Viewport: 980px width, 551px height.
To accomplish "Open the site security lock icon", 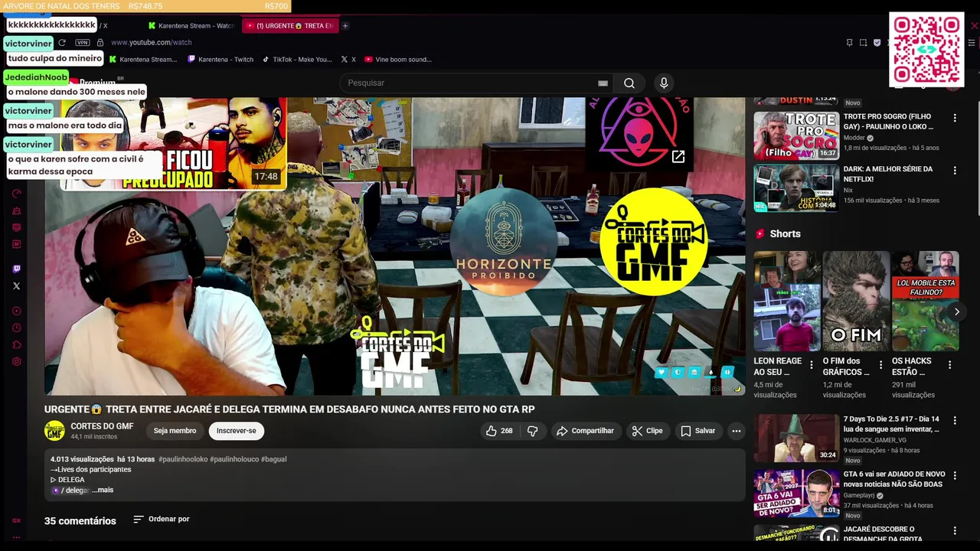I will pos(100,43).
